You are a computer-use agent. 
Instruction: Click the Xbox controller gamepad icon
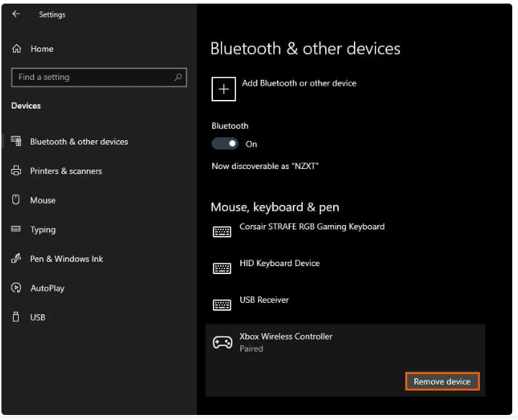222,343
